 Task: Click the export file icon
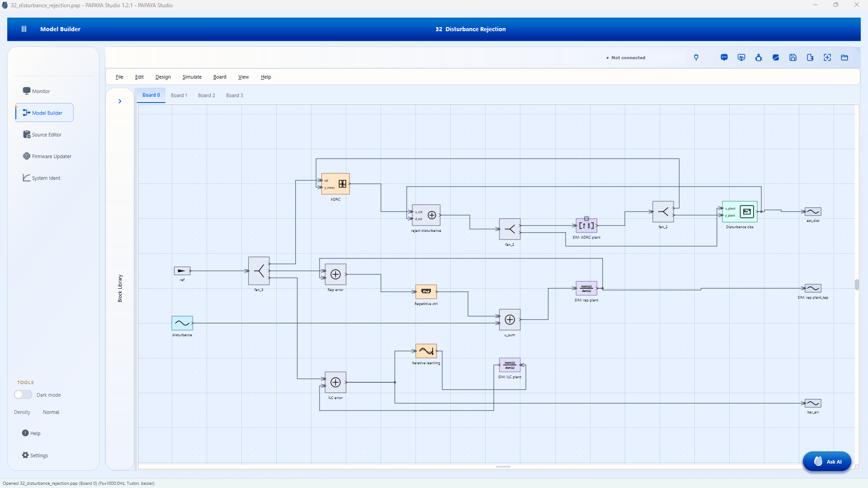point(810,57)
